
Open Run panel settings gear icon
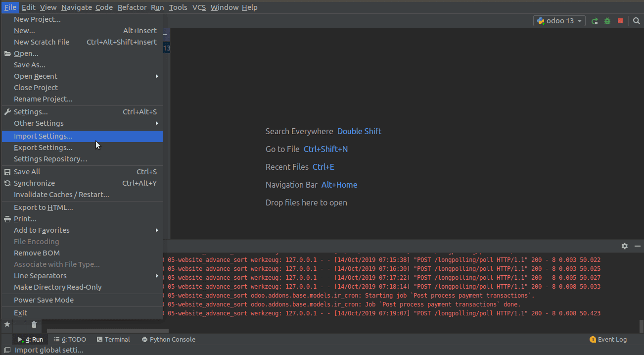(x=625, y=246)
